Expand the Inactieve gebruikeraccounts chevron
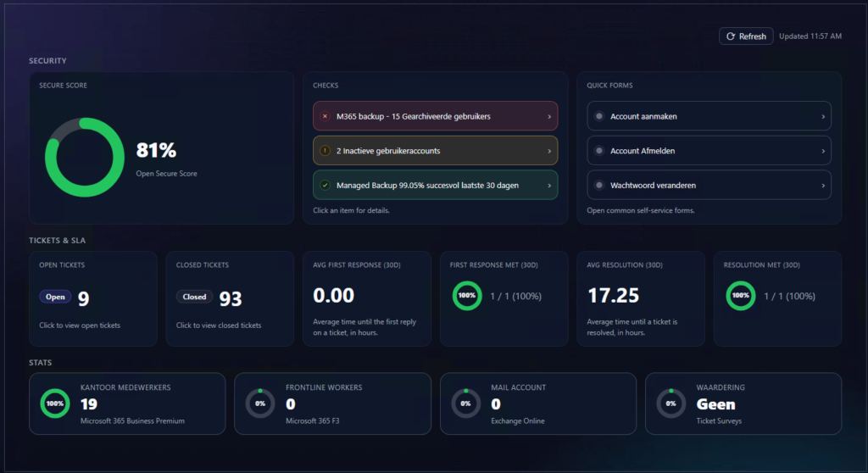 click(x=549, y=151)
